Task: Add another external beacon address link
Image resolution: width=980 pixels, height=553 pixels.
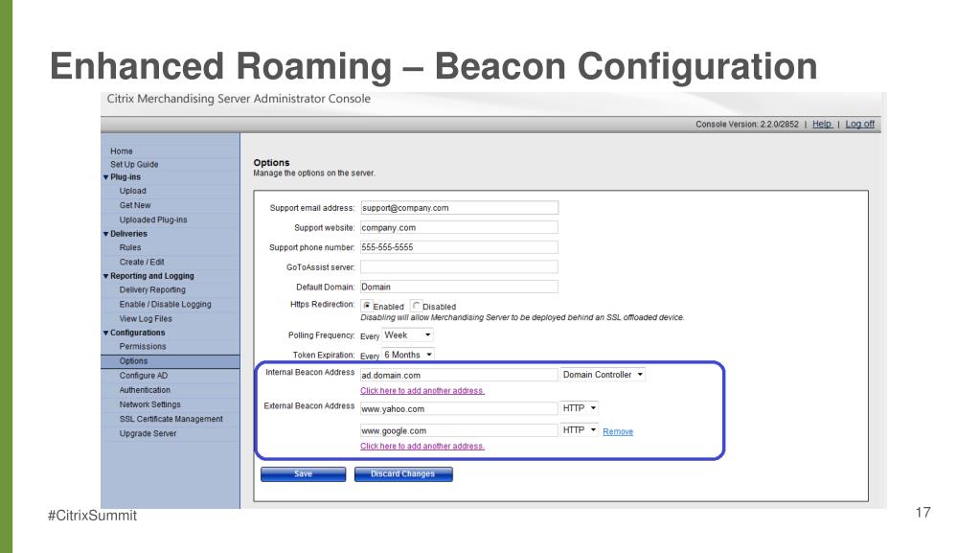Action: [x=422, y=446]
